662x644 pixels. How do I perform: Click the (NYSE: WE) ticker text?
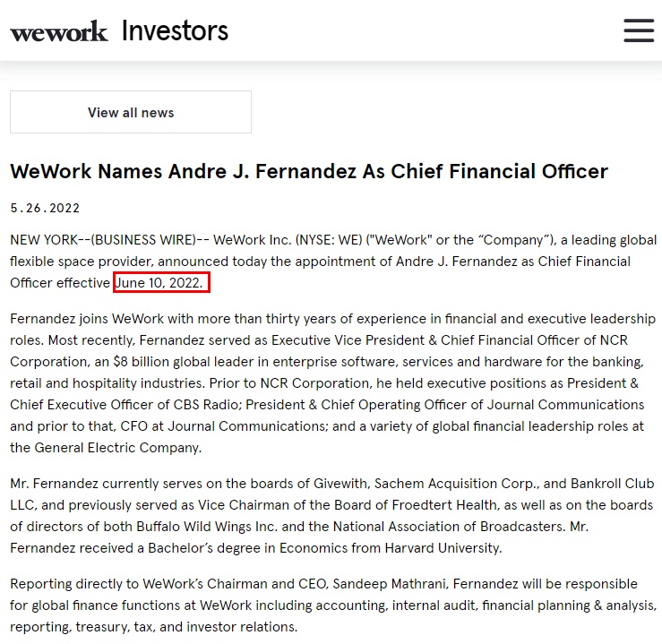click(x=329, y=240)
